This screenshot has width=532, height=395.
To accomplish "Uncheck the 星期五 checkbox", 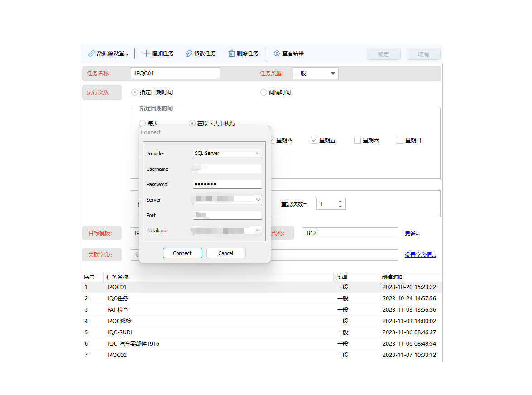I will (314, 140).
